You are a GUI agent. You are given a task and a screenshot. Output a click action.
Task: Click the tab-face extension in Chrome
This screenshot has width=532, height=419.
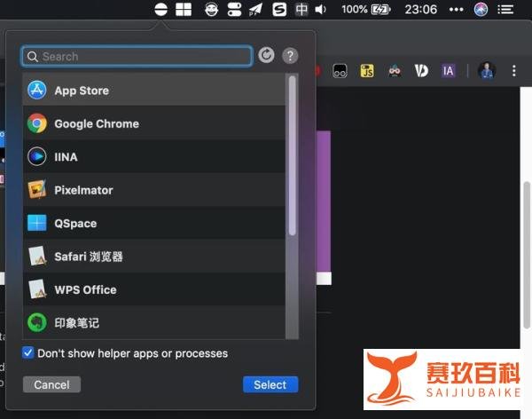[x=340, y=71]
